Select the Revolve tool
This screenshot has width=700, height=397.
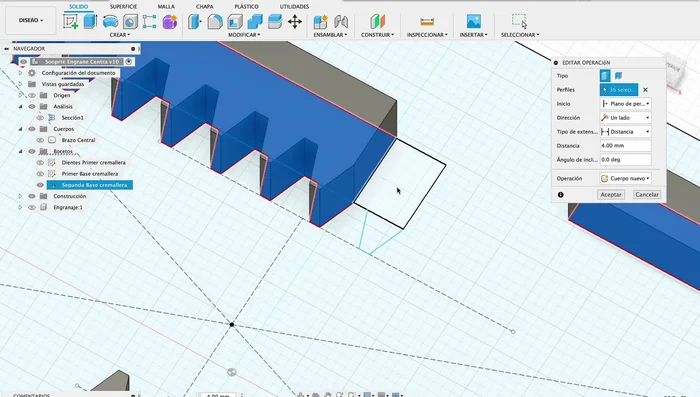pos(110,21)
